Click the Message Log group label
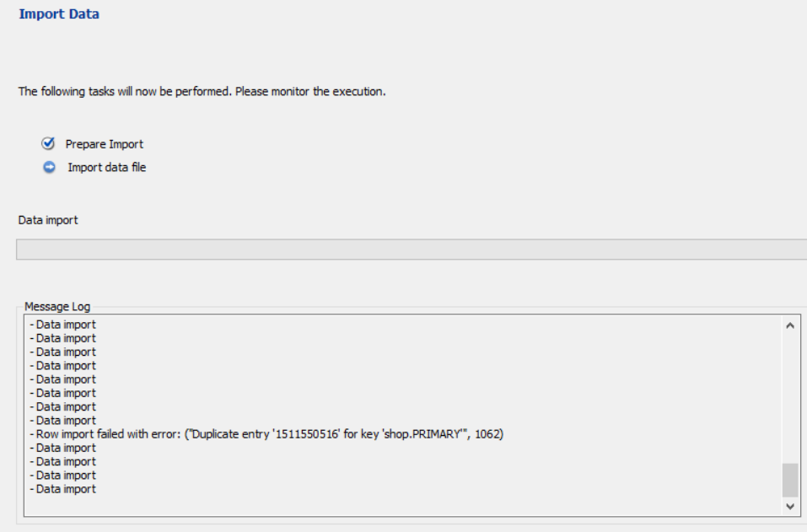The width and height of the screenshot is (807, 532). click(x=57, y=307)
